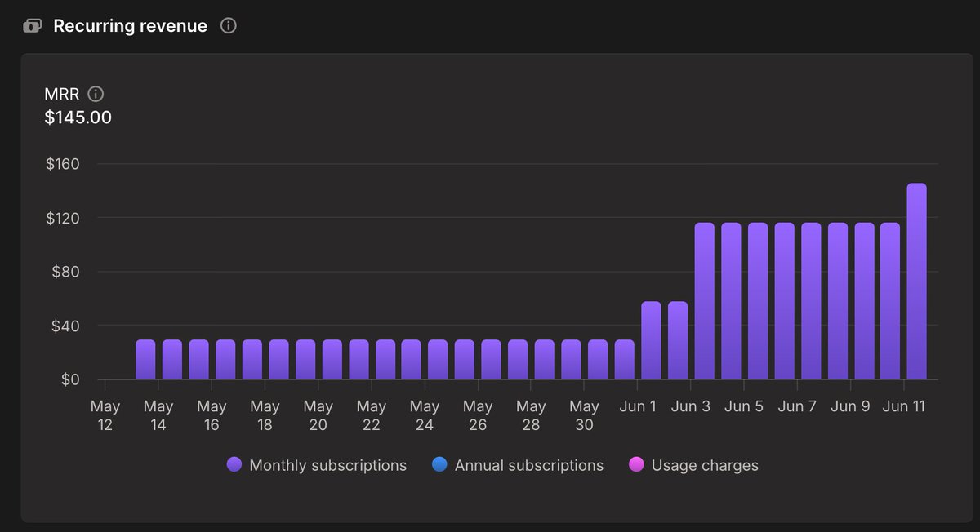Click the cash icon beside Recurring revenue
This screenshot has height=532, width=980.
[32, 26]
